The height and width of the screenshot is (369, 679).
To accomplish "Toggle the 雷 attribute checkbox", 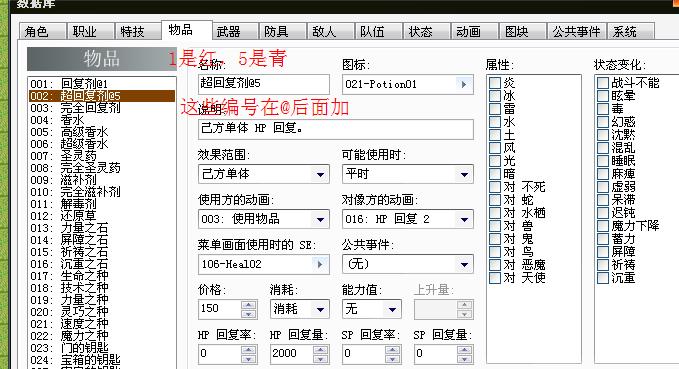I will (x=495, y=109).
